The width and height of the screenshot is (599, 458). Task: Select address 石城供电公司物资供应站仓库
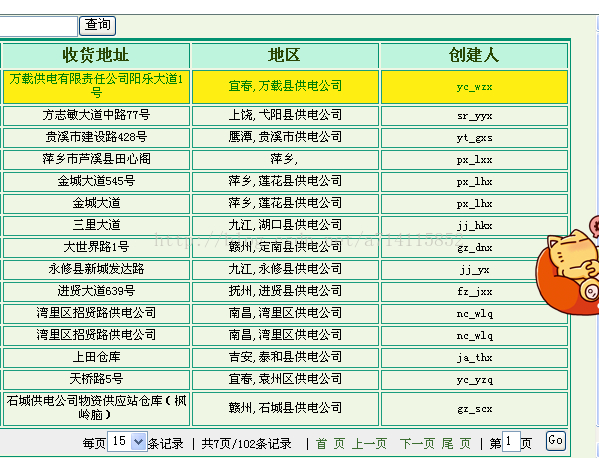(96, 409)
